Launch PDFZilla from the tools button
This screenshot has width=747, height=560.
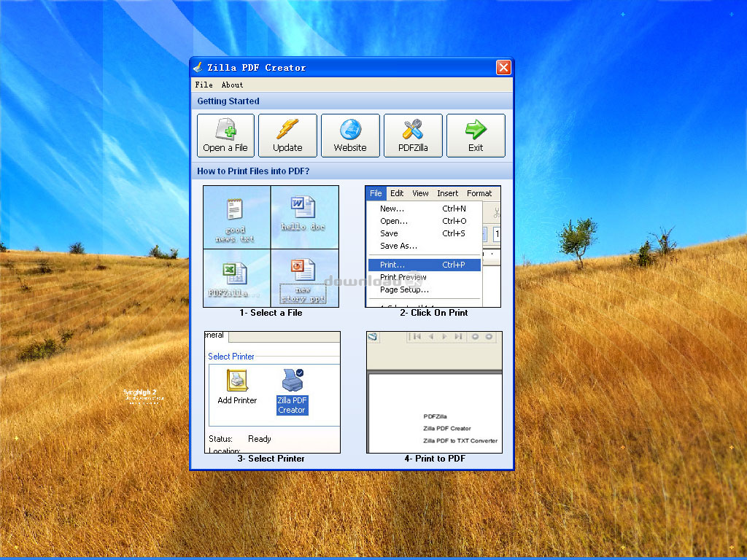click(413, 136)
